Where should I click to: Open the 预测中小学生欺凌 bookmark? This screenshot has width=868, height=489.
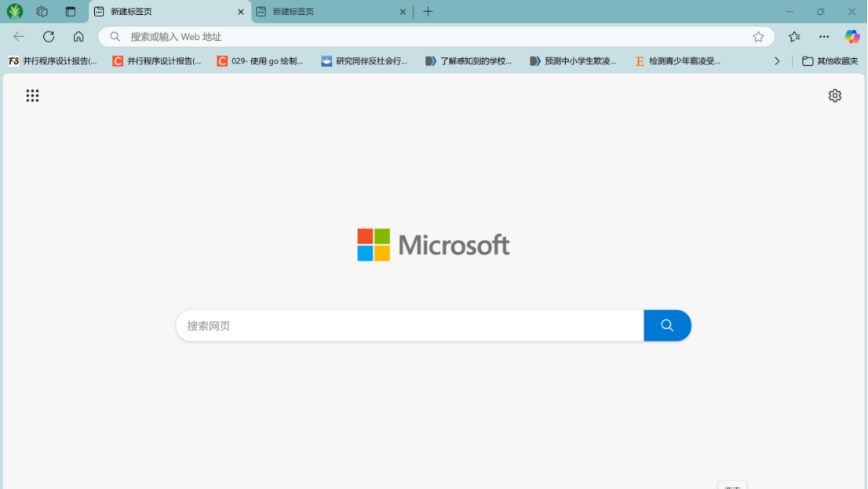coord(572,61)
